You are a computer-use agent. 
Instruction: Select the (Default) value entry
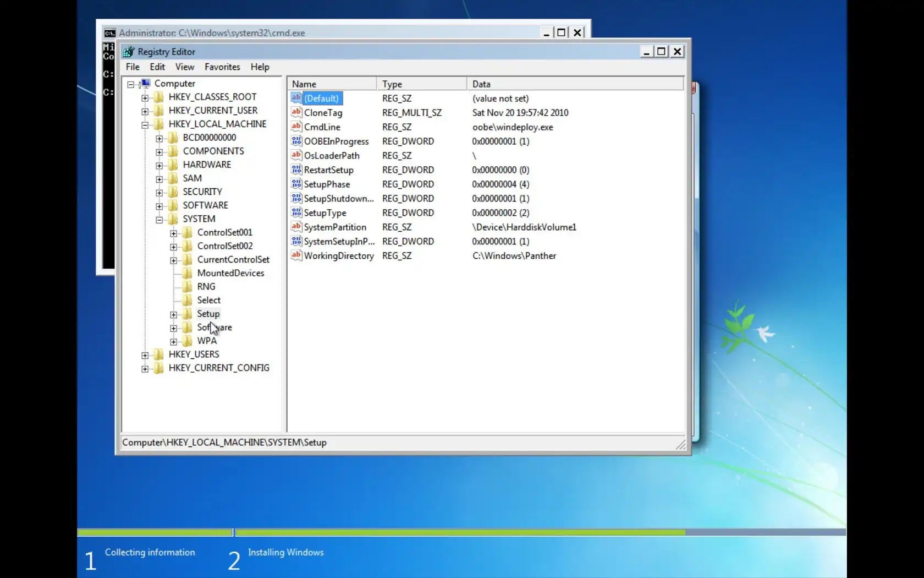pos(322,99)
